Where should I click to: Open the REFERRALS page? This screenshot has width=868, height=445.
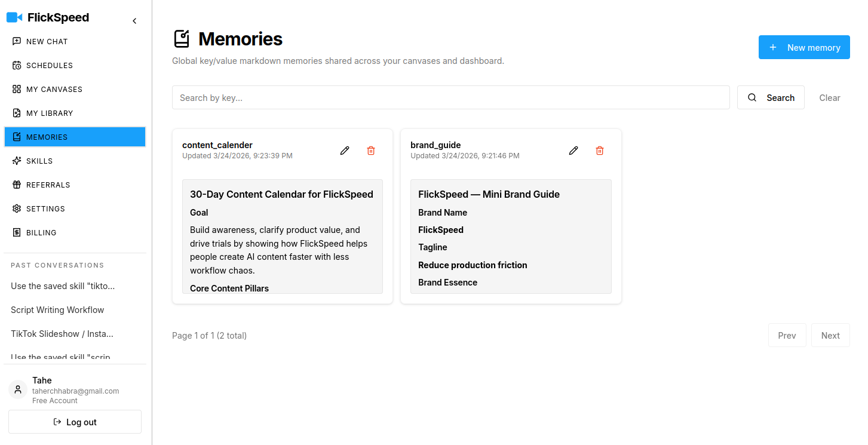[75, 185]
